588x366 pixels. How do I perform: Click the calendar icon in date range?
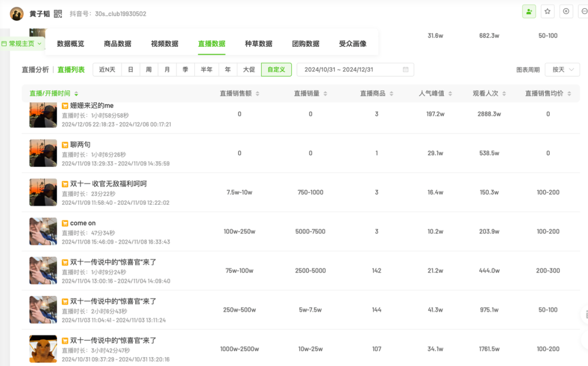(406, 70)
